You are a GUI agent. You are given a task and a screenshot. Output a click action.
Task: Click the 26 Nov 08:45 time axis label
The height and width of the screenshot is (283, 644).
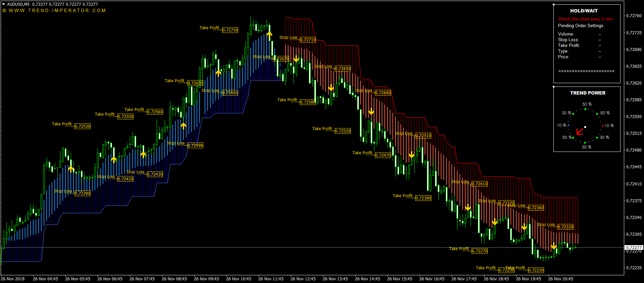[x=174, y=279]
